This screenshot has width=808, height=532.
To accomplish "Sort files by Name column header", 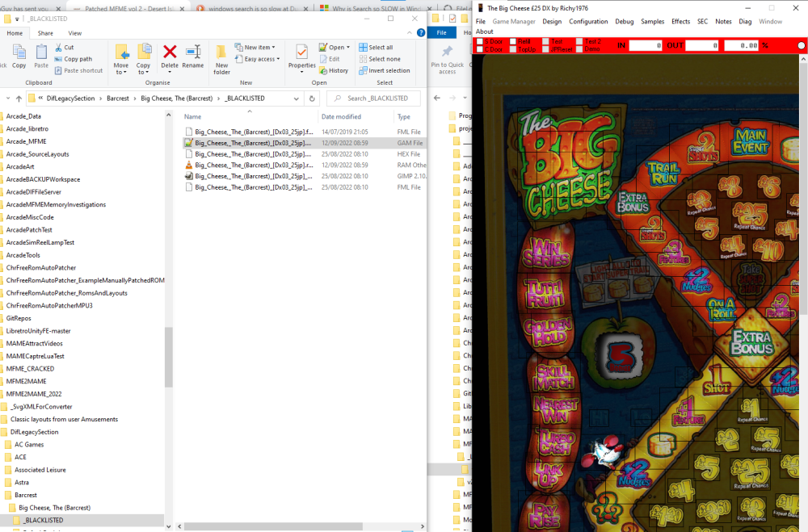I will (193, 117).
